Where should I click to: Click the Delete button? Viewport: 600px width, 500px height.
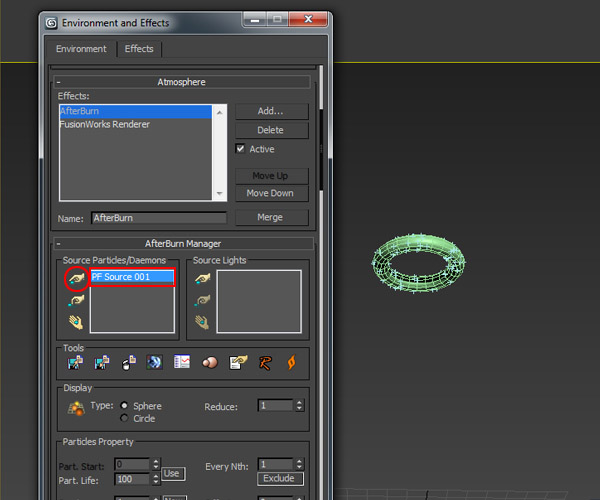[271, 130]
